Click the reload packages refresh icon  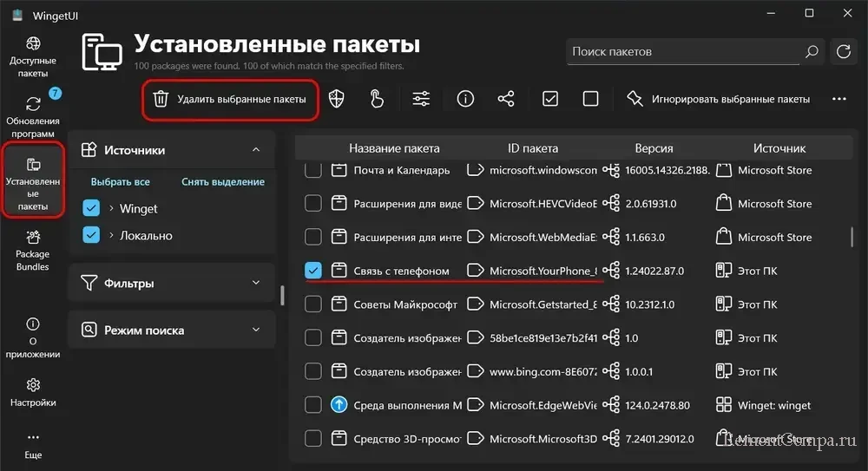point(843,52)
